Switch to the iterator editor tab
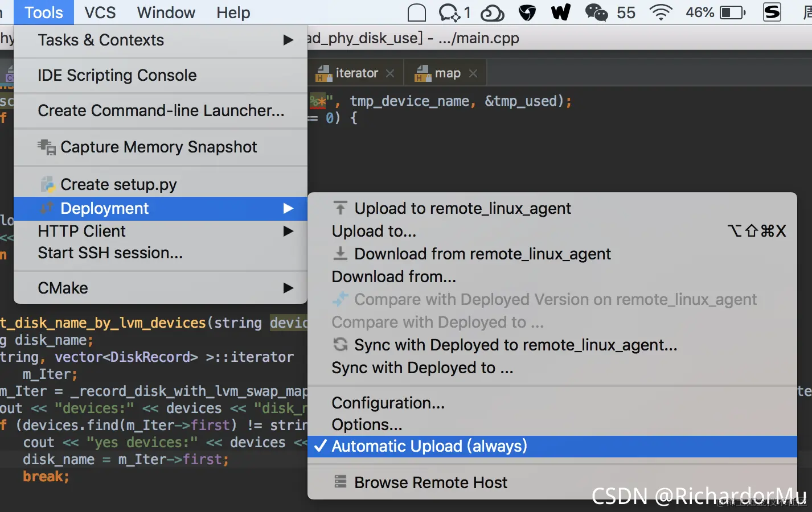Image resolution: width=812 pixels, height=512 pixels. [356, 73]
